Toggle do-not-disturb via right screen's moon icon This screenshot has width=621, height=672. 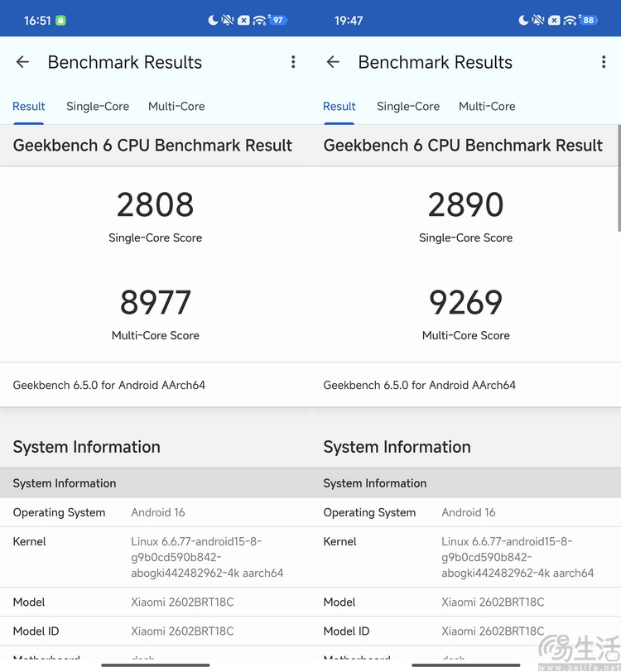pos(523,19)
